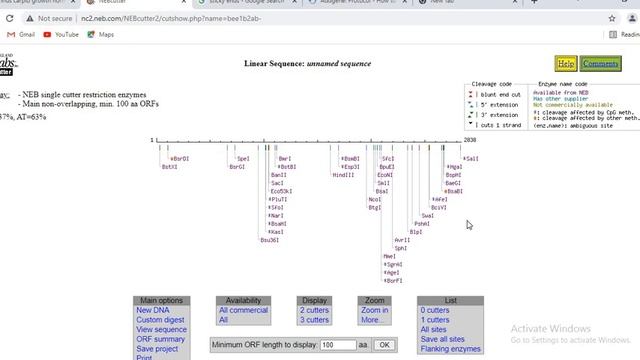Bookmark this page with the star icon
This screenshot has height=360, width=640.
click(x=612, y=18)
